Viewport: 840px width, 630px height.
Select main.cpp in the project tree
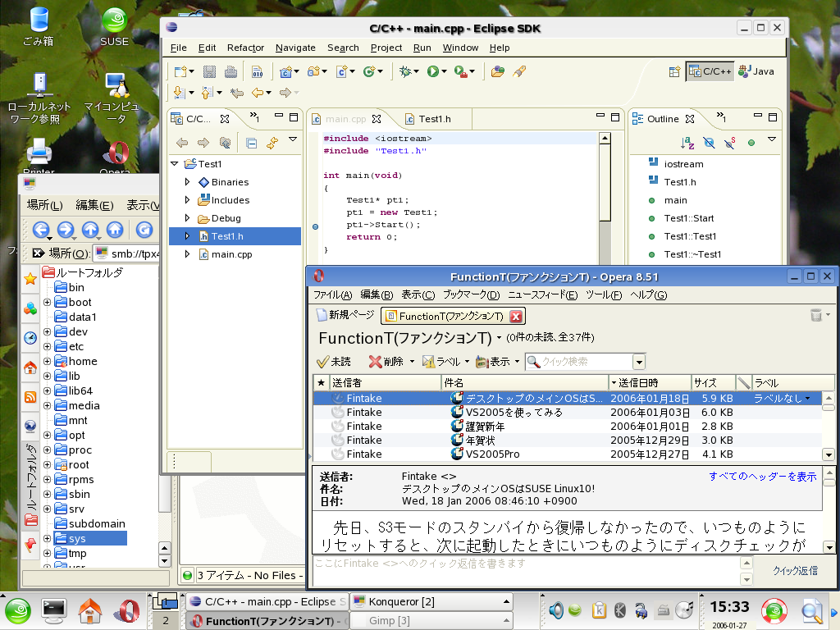tap(231, 254)
